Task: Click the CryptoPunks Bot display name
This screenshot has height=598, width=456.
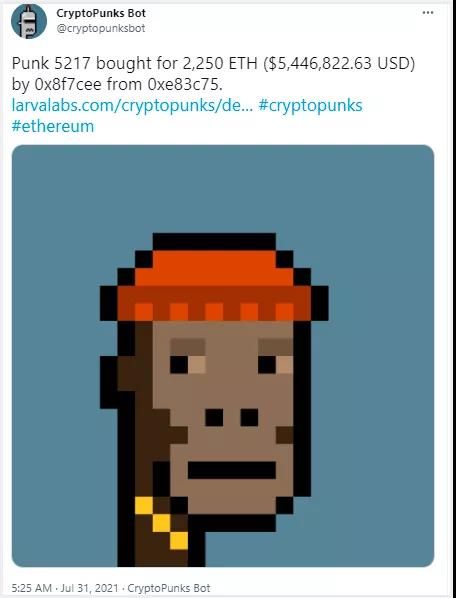Action: click(x=101, y=13)
